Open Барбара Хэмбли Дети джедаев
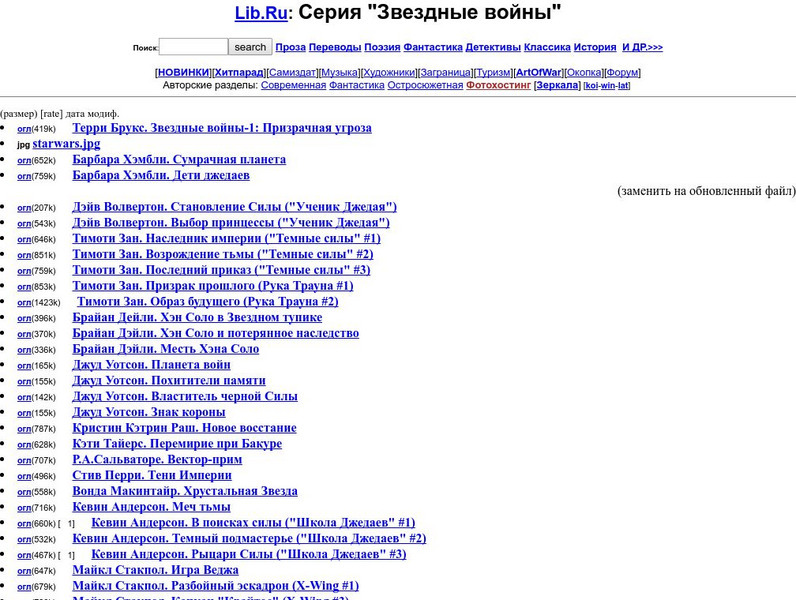 click(x=161, y=175)
